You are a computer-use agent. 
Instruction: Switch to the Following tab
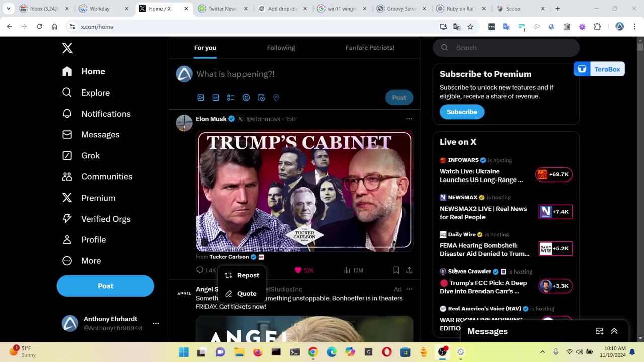281,48
